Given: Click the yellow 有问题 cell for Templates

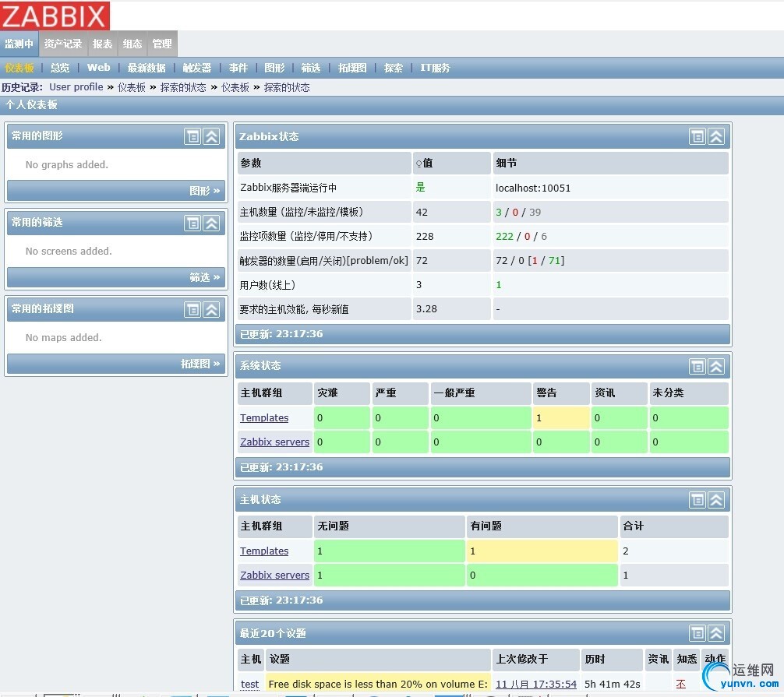Looking at the screenshot, I should click(542, 551).
